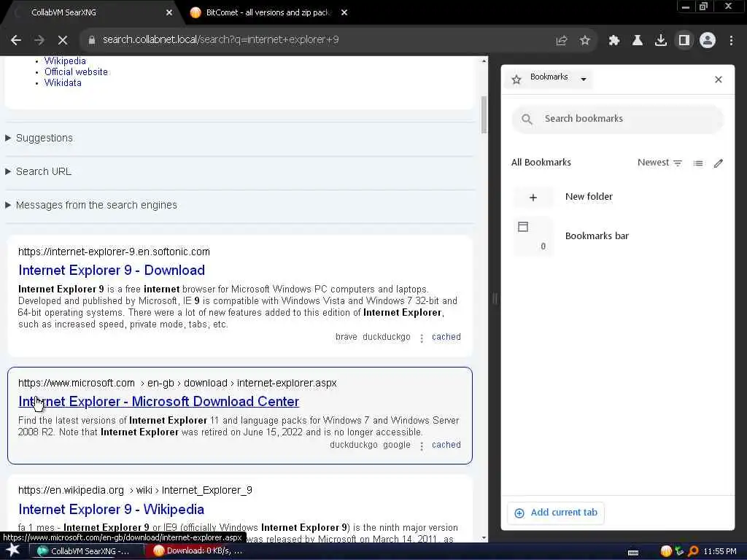The width and height of the screenshot is (747, 560).
Task: Click the green network tray icon
Action: click(679, 551)
